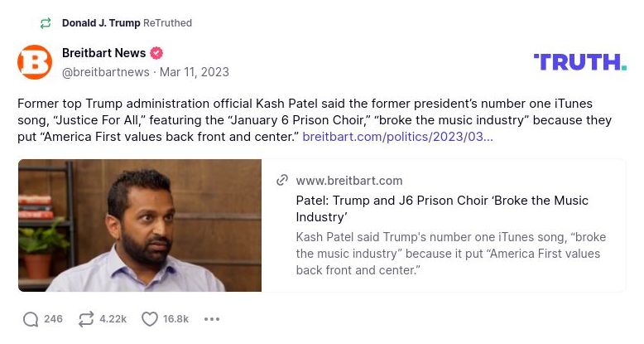The image size is (644, 344).
Task: Click the Breitbart News orange avatar
Action: point(35,62)
